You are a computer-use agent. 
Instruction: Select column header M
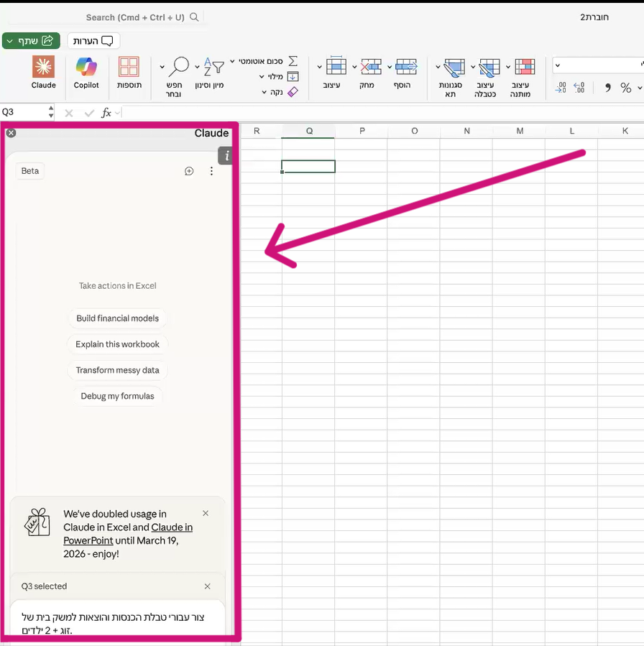point(519,131)
